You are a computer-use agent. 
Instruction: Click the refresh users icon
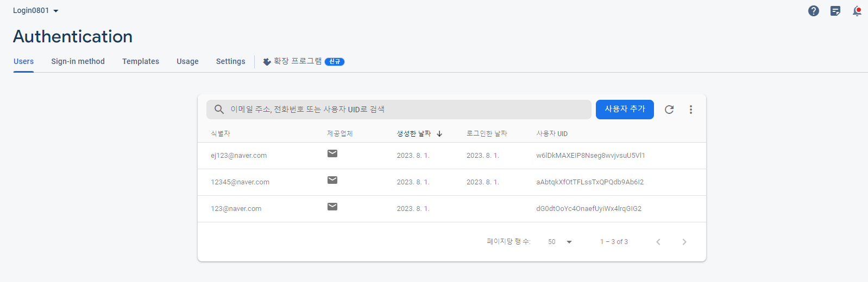pyautogui.click(x=669, y=110)
